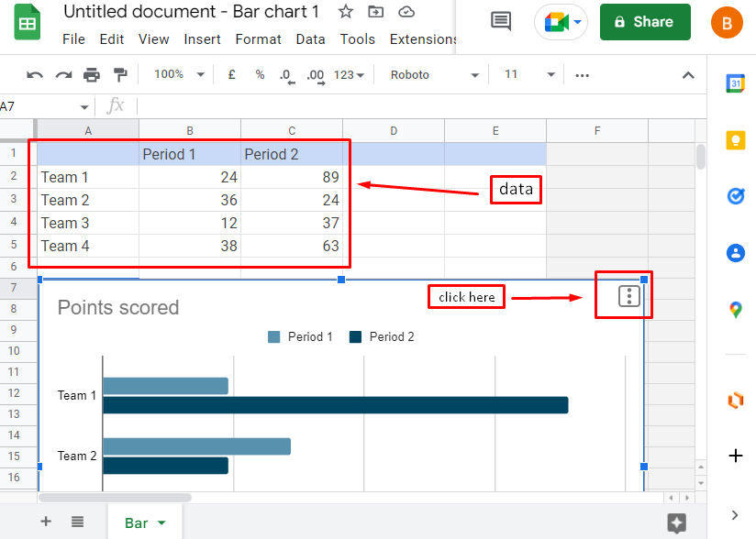Image resolution: width=756 pixels, height=539 pixels.
Task: Hide the side panel chevron
Action: 734,515
